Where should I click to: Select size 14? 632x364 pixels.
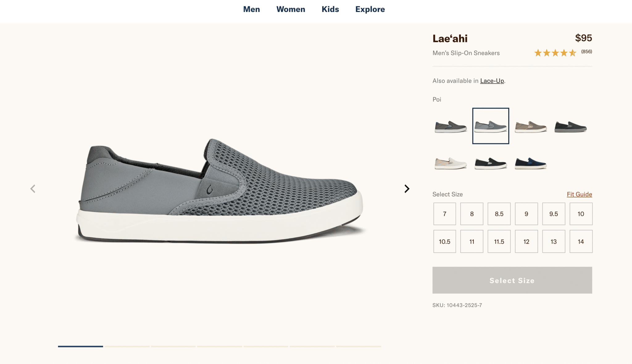pos(581,242)
